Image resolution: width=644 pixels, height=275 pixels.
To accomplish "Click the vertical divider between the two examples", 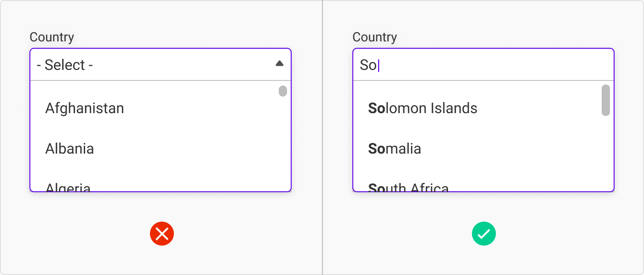I will (322, 137).
